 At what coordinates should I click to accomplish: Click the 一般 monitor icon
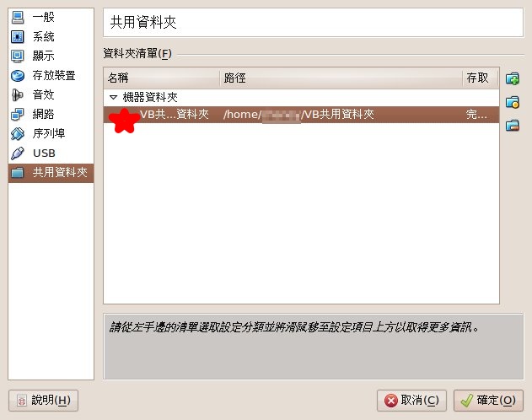(18, 18)
